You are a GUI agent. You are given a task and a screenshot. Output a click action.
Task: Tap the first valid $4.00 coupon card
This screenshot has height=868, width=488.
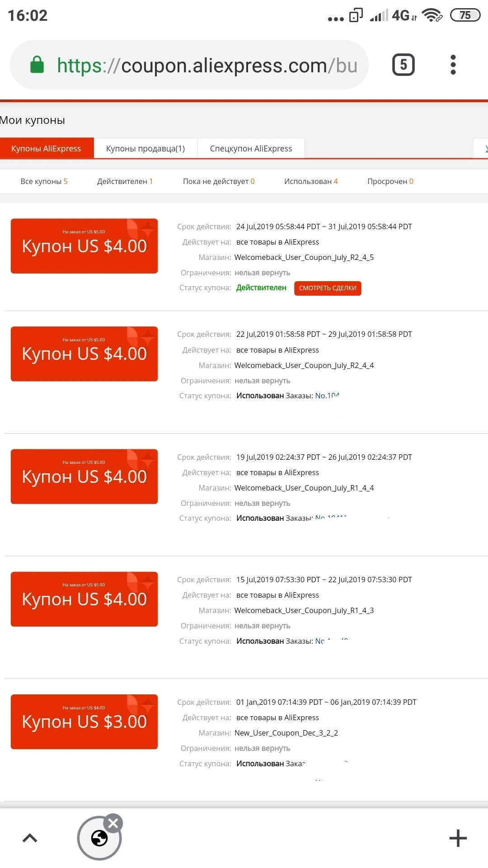pyautogui.click(x=84, y=246)
